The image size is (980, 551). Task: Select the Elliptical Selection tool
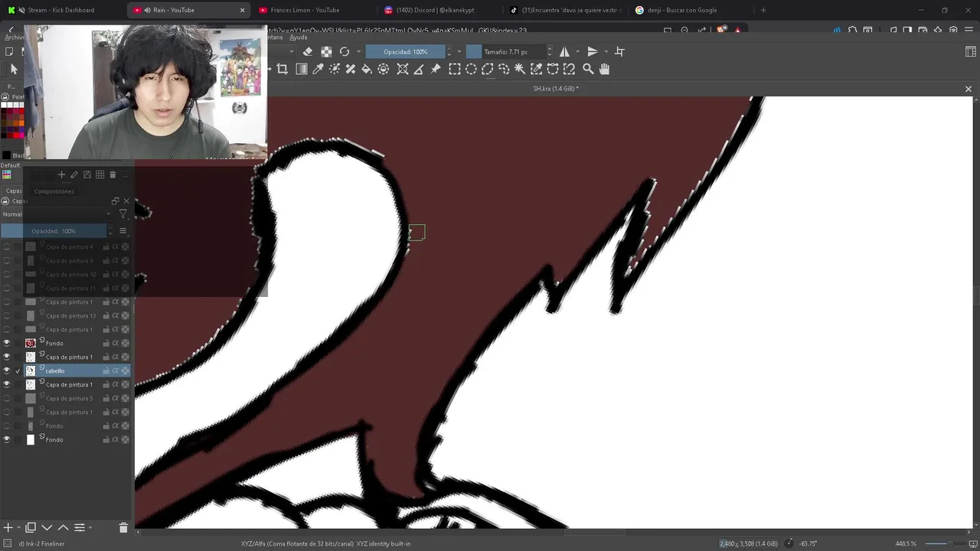point(471,69)
